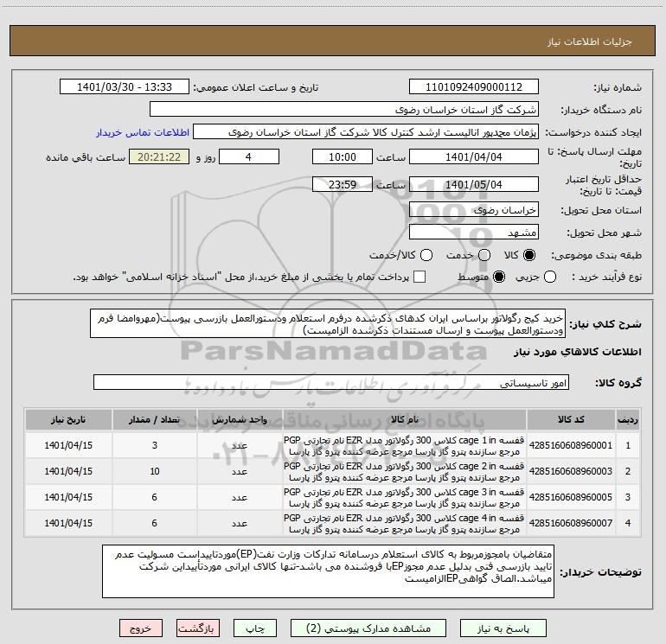Screen dimensions: 666x644
Task: Click the بازگشت back button
Action: (198, 628)
